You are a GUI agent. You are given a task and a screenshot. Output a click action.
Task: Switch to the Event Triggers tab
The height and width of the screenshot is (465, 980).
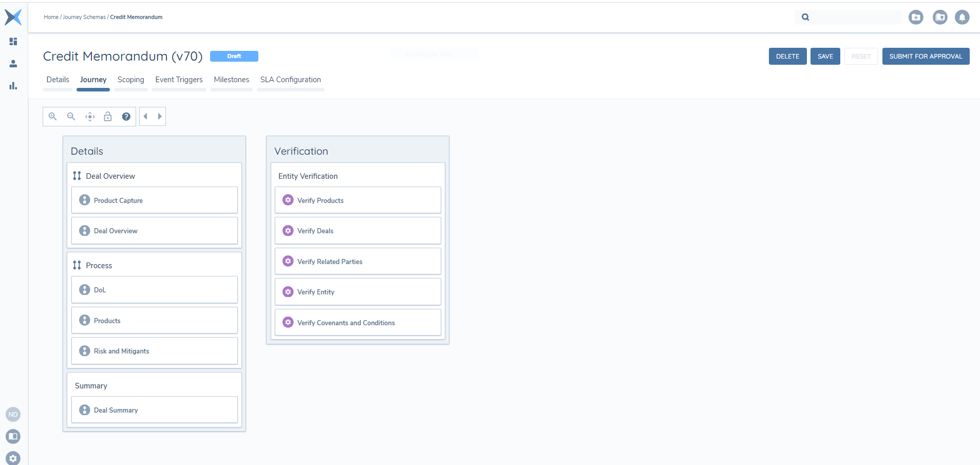[179, 80]
